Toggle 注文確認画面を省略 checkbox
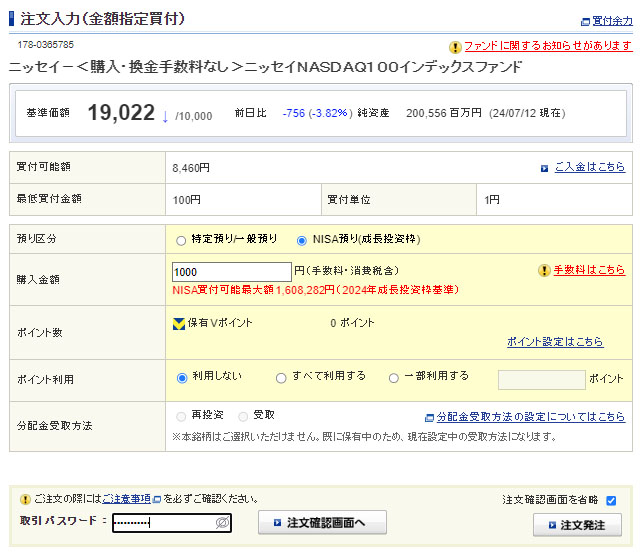The height and width of the screenshot is (557, 644). [x=611, y=500]
